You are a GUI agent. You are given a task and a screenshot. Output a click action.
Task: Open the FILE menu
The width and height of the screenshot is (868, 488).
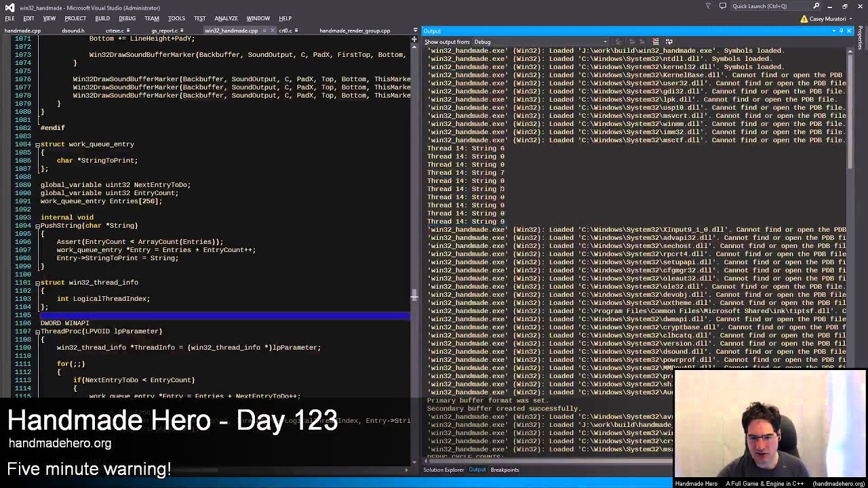pos(9,18)
